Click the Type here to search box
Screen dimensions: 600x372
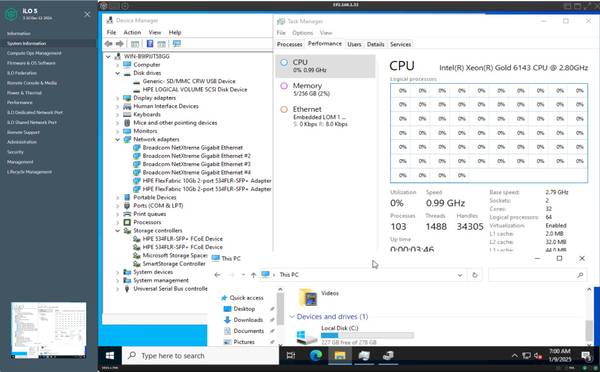[200, 356]
